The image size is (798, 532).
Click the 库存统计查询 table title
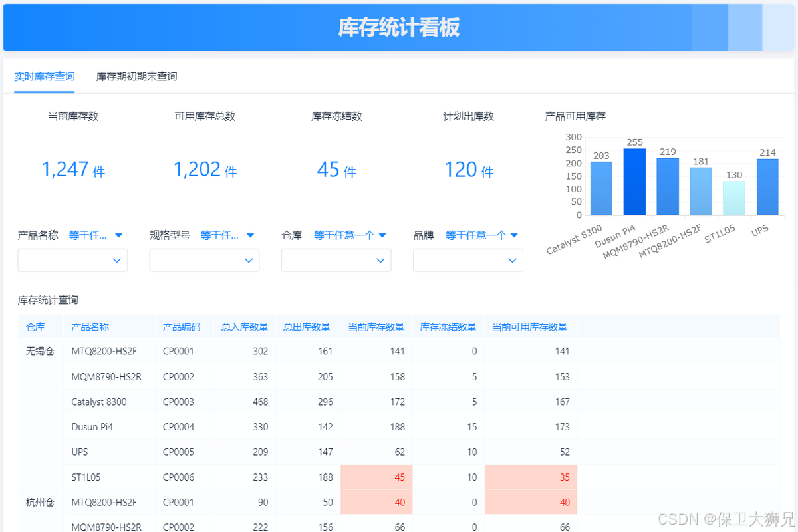48,301
